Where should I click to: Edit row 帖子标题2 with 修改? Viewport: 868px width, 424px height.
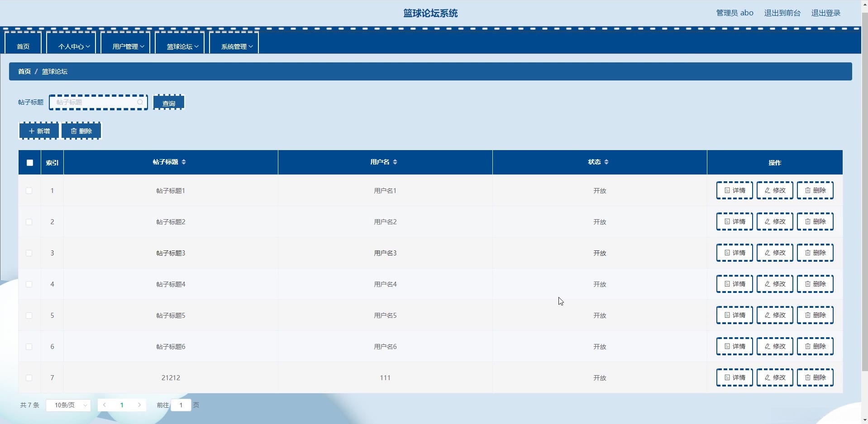tap(775, 221)
